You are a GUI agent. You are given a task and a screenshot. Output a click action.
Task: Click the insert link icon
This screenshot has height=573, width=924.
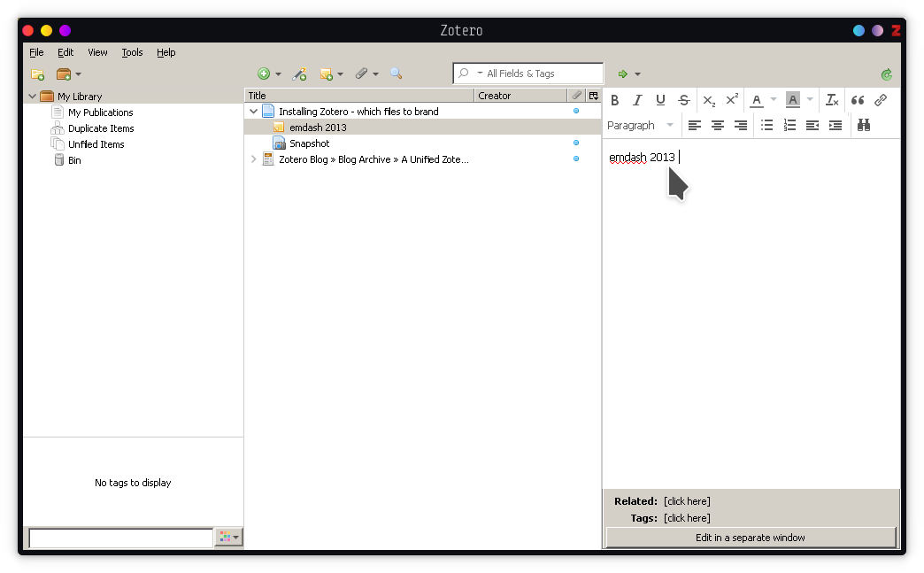pos(881,100)
